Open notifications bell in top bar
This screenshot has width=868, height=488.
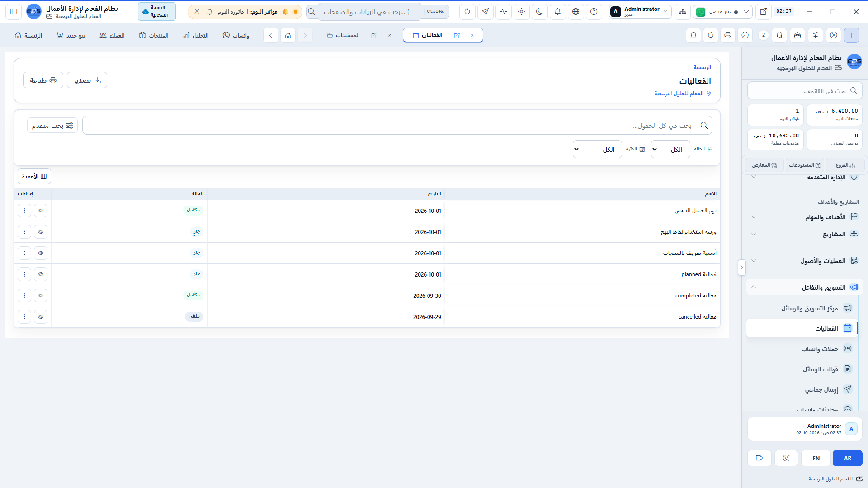point(557,12)
